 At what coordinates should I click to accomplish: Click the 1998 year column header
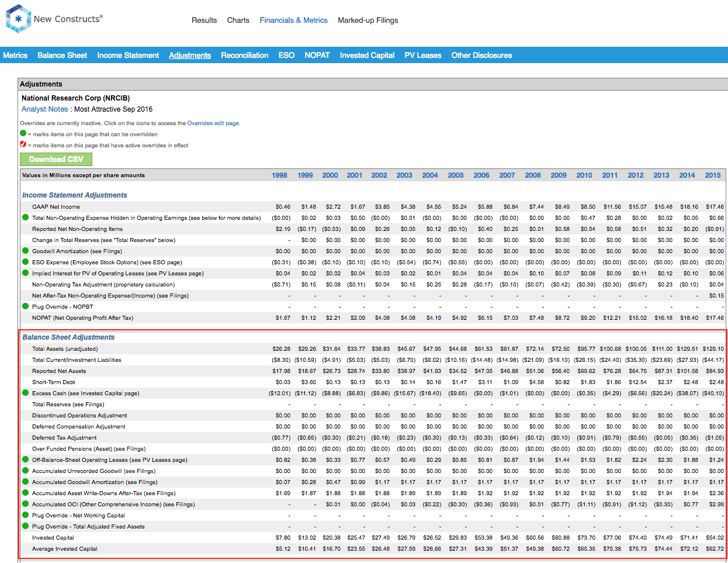pyautogui.click(x=279, y=175)
